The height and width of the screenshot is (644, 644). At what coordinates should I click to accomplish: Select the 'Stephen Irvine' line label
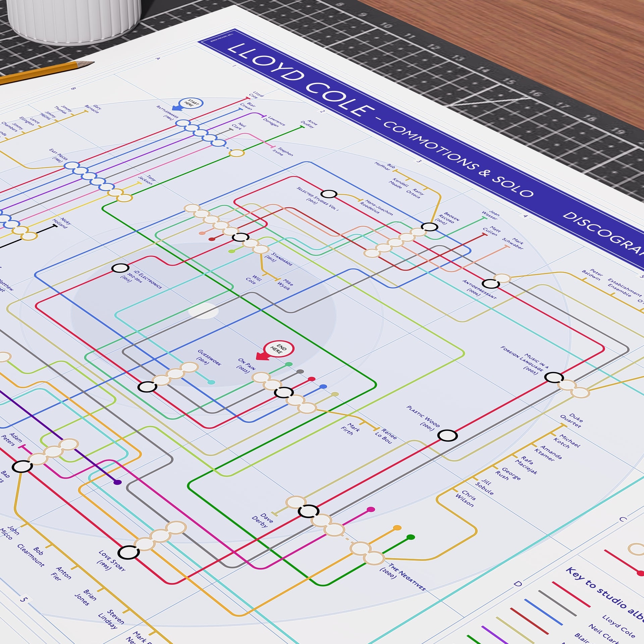(283, 152)
